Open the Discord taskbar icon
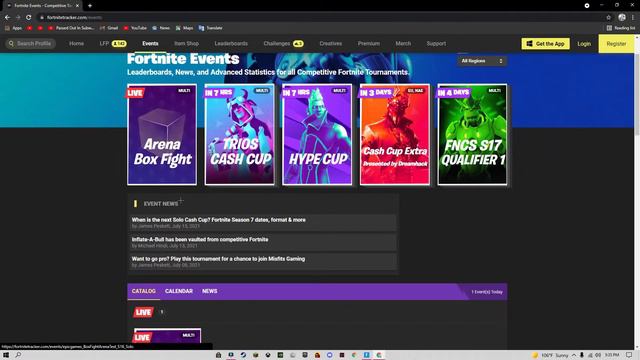Screen dimensions: 640x360 [x=329, y=355]
